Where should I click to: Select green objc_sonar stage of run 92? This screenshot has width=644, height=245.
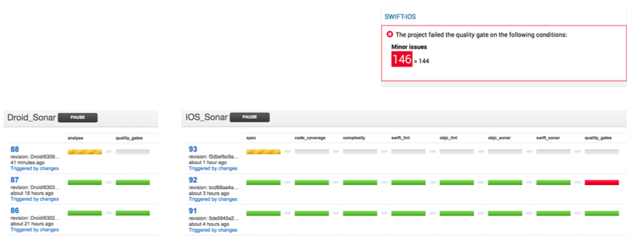505,182
